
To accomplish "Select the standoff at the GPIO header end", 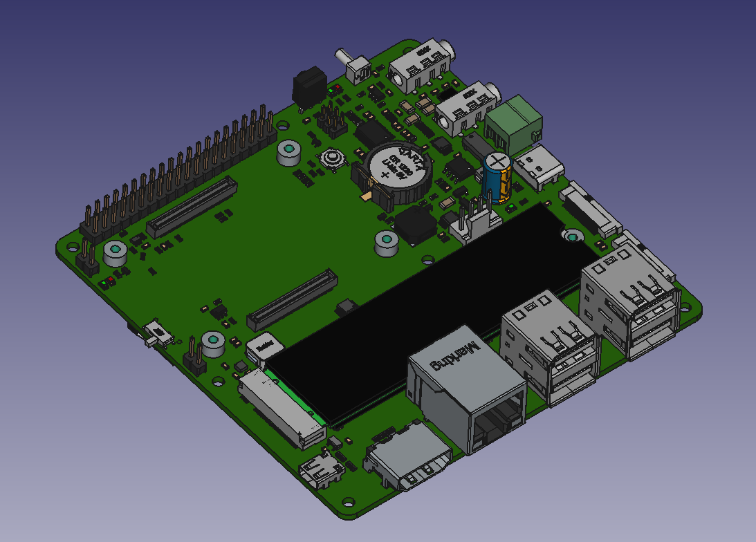I will pyautogui.click(x=116, y=254).
